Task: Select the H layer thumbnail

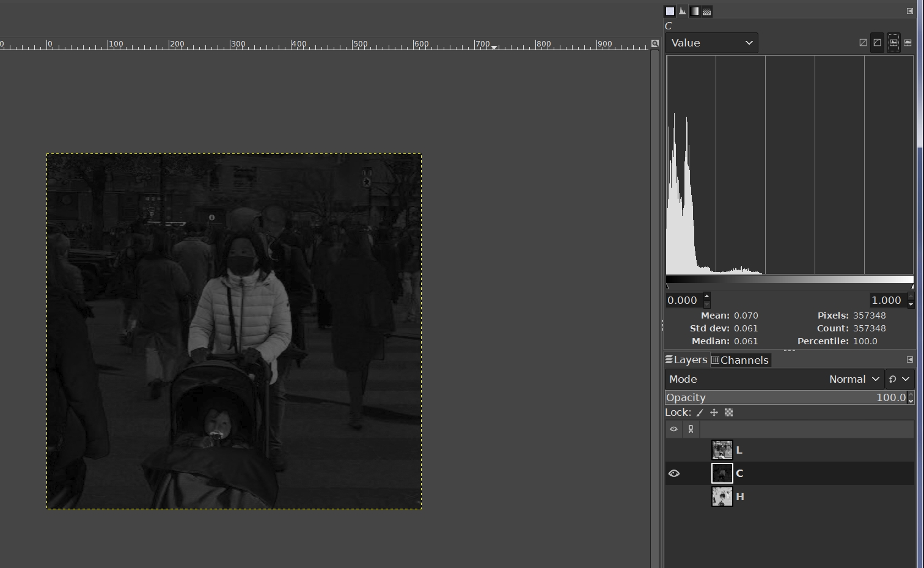Action: pos(722,496)
